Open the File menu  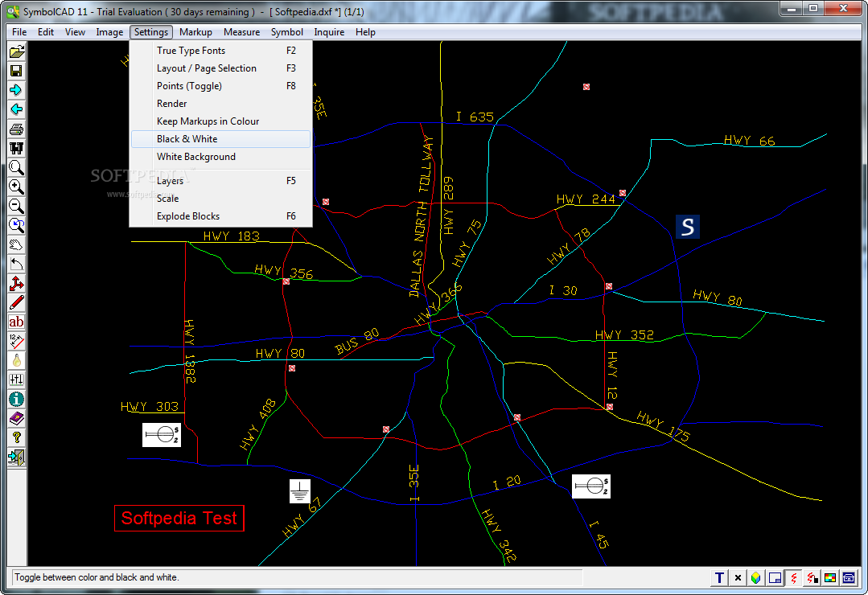click(x=19, y=32)
